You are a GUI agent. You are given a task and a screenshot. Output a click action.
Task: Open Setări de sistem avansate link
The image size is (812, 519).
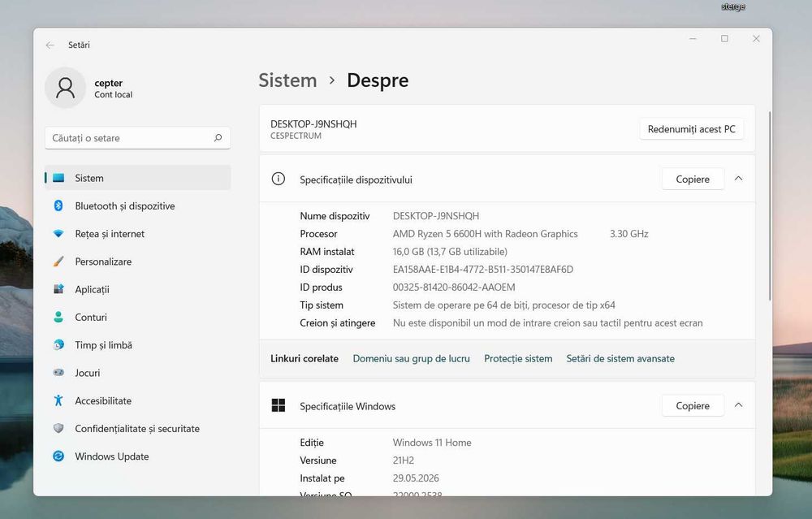click(620, 358)
